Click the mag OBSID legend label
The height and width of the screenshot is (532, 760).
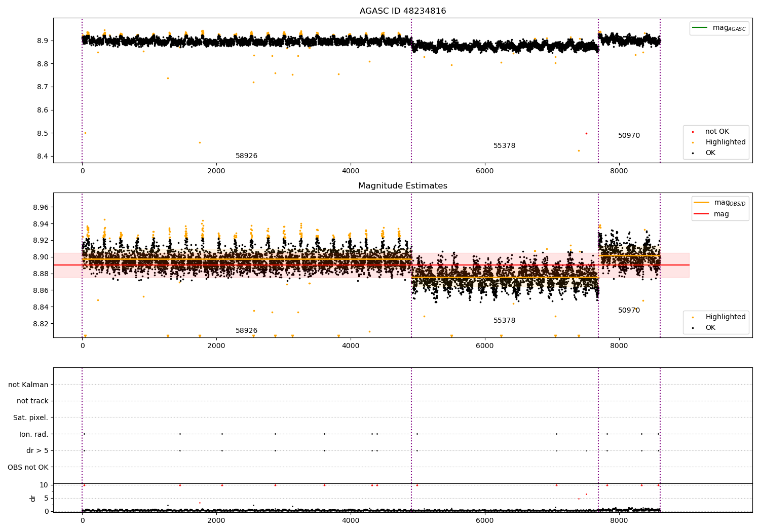(x=730, y=203)
